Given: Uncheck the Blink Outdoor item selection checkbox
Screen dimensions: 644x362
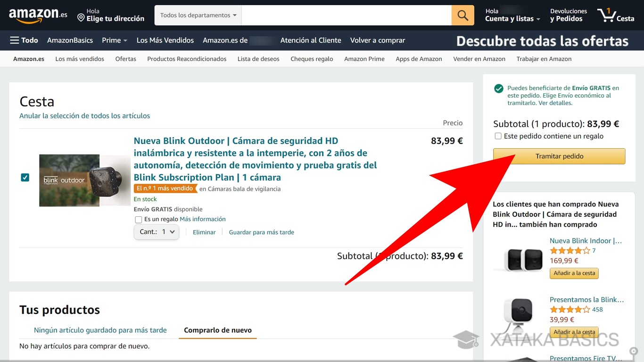Looking at the screenshot, I should pos(25,178).
